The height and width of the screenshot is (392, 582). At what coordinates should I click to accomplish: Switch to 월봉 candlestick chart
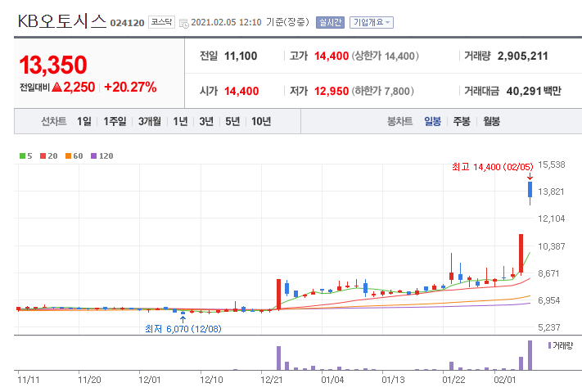click(491, 121)
